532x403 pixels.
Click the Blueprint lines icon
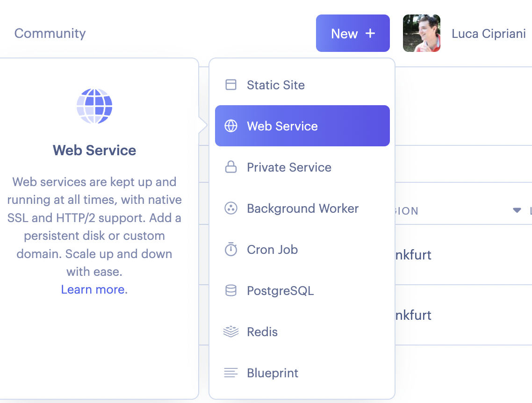[x=231, y=373]
